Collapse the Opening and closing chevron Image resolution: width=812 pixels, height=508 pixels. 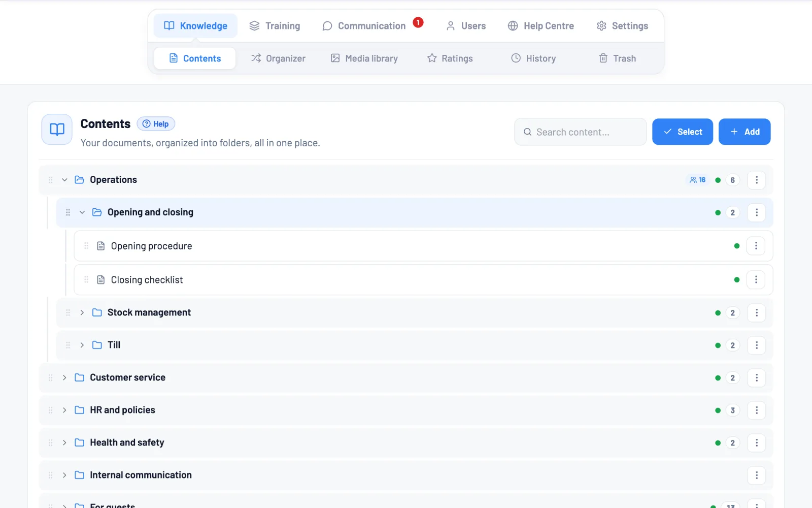click(82, 212)
